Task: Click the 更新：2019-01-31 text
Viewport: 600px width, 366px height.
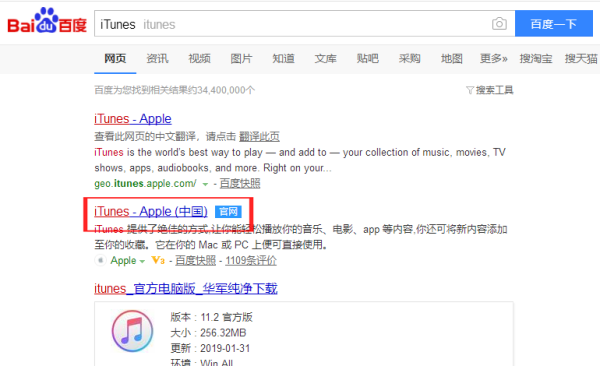Action: 210,348
